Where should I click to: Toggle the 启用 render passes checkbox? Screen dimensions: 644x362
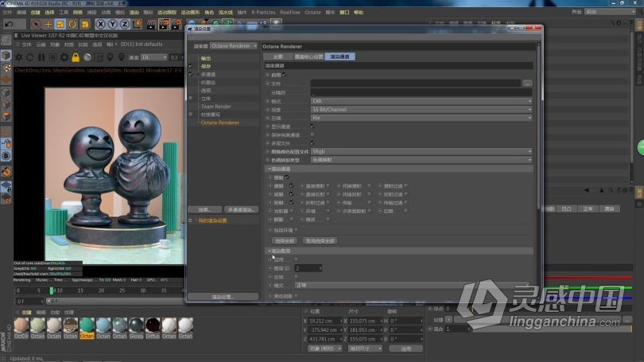pos(284,75)
